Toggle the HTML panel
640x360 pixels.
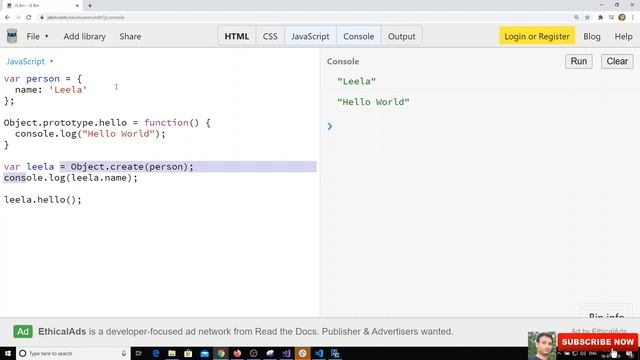click(237, 36)
